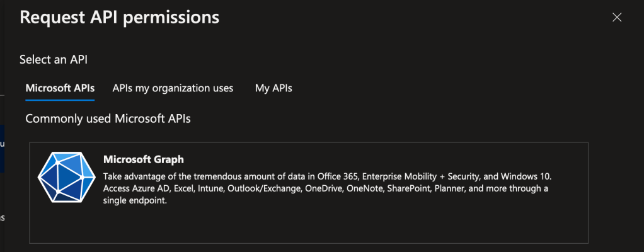Click 'Access Azure AD' text in Graph card
This screenshot has width=644, height=252.
[x=134, y=188]
